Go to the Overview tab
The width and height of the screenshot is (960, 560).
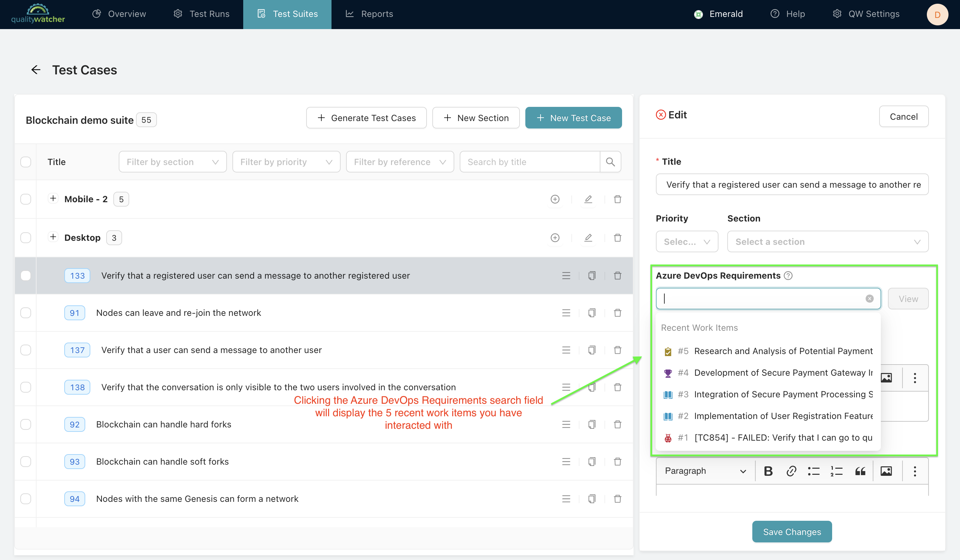[119, 14]
